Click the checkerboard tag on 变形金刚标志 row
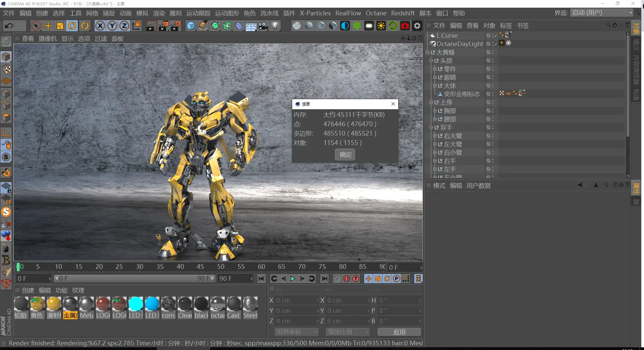This screenshot has height=350, width=644. [x=502, y=93]
